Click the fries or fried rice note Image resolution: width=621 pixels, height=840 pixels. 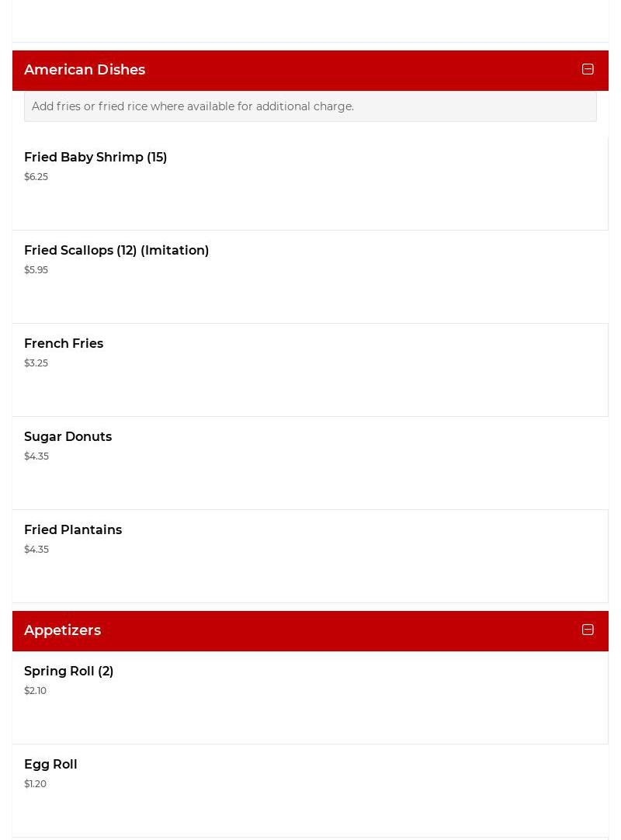193,106
